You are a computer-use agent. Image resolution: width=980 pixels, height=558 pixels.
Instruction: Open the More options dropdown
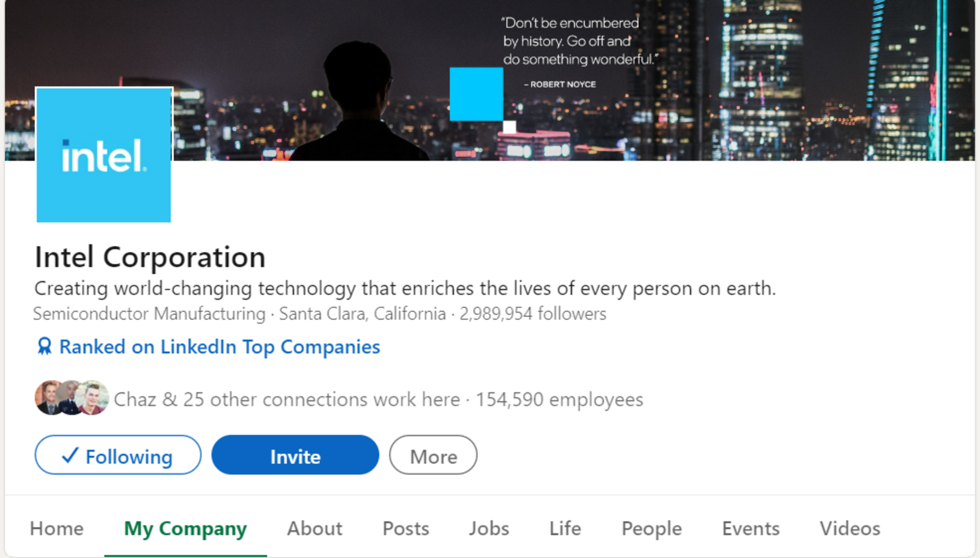[x=433, y=455]
